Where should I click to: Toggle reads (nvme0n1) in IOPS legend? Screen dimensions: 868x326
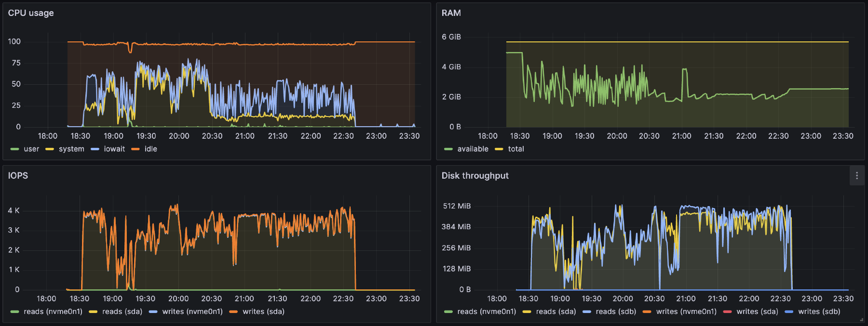pyautogui.click(x=53, y=312)
